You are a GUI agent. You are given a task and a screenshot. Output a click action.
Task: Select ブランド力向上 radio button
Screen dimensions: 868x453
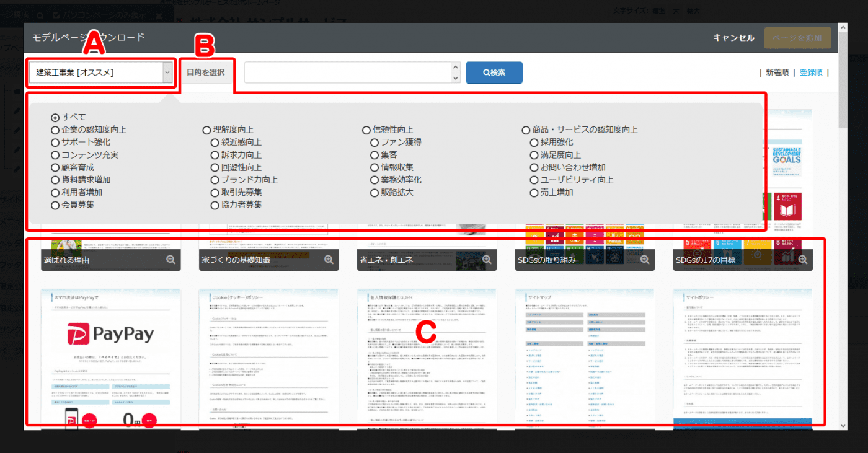[216, 180]
